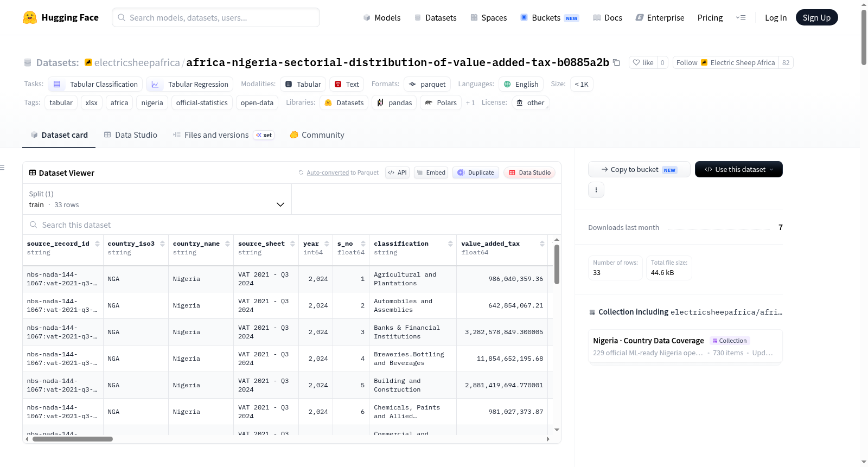Click the like count 0
This screenshot has width=868, height=467.
662,62
